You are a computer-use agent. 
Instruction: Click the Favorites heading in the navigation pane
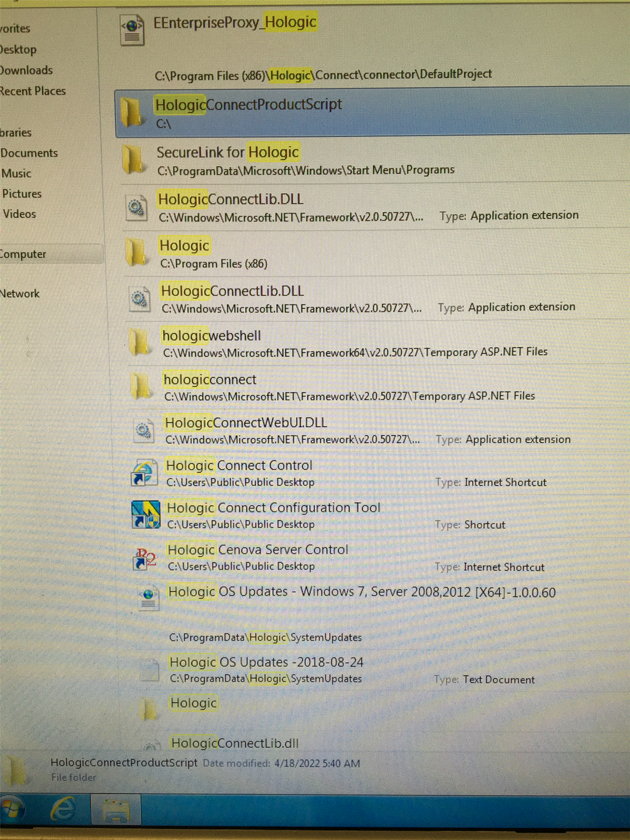tap(15, 28)
